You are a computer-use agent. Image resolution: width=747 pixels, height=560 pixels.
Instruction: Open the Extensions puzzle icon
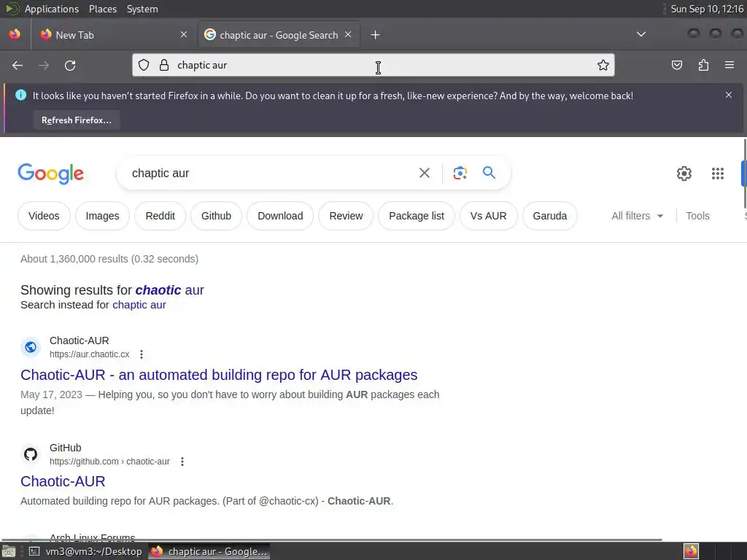(x=703, y=65)
